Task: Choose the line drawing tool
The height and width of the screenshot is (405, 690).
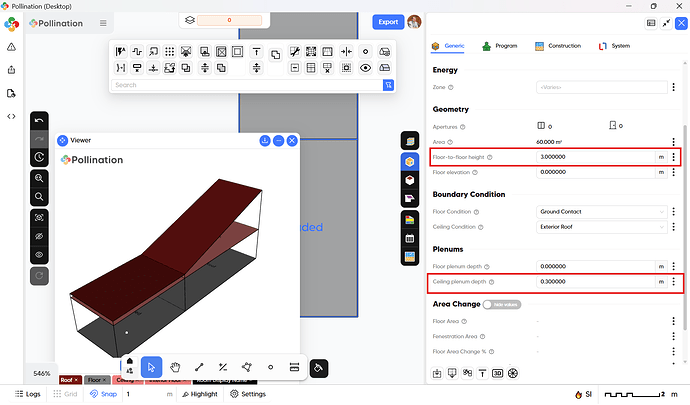Action: 199,367
